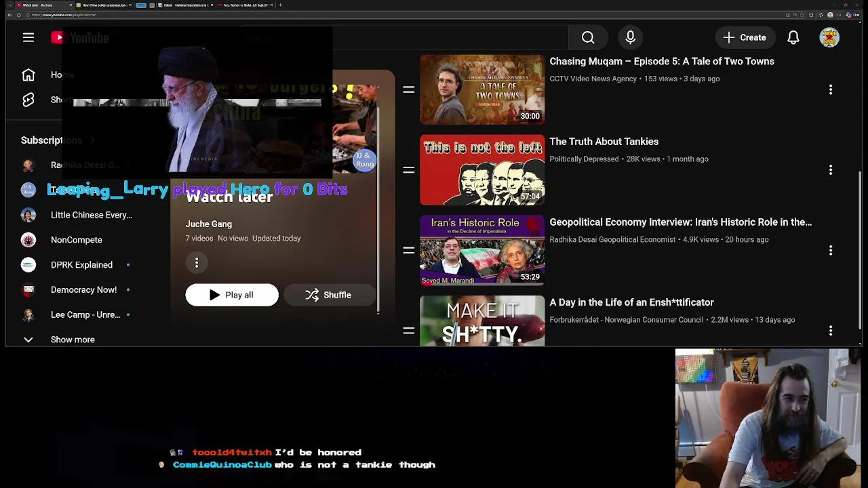Click browser back arrow
This screenshot has height=488, width=868.
10,15
